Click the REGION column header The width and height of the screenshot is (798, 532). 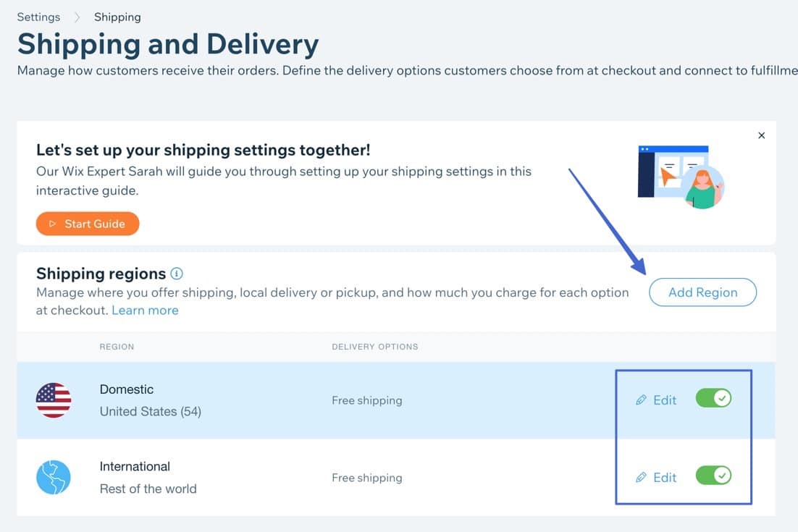[117, 347]
